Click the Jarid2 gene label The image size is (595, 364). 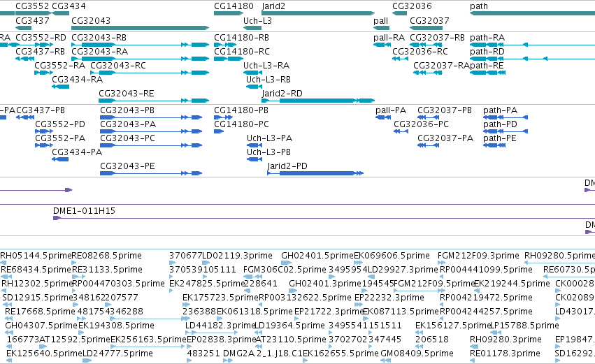click(x=273, y=6)
